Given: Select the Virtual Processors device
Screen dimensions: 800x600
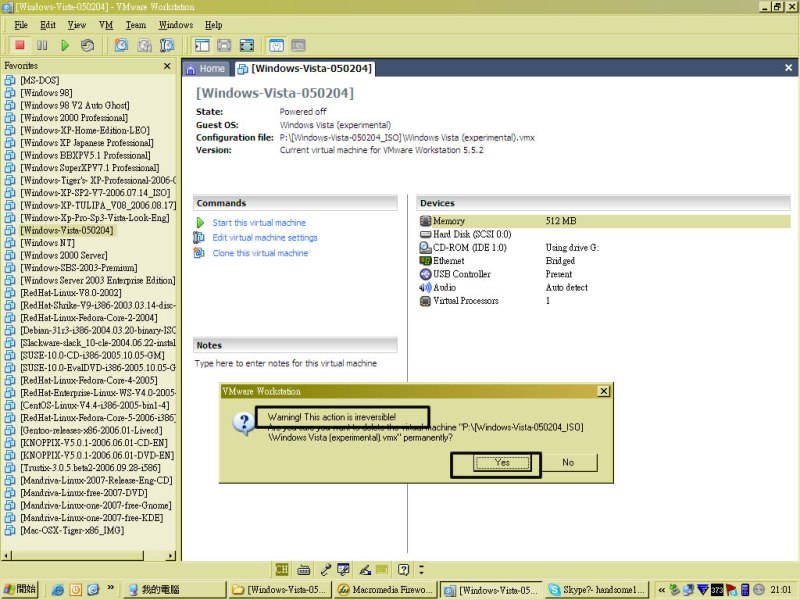Looking at the screenshot, I should pos(604,301).
